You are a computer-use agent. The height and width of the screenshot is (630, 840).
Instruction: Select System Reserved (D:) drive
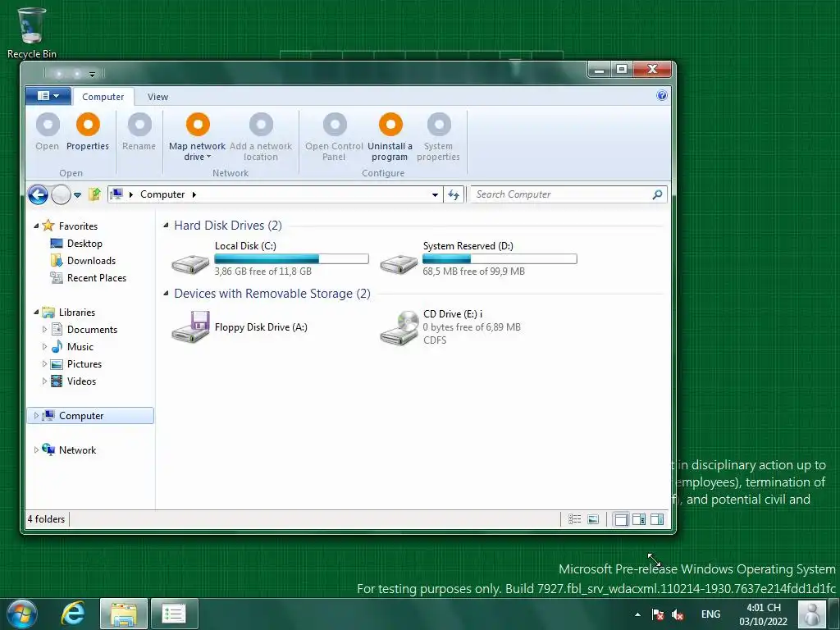pos(478,258)
